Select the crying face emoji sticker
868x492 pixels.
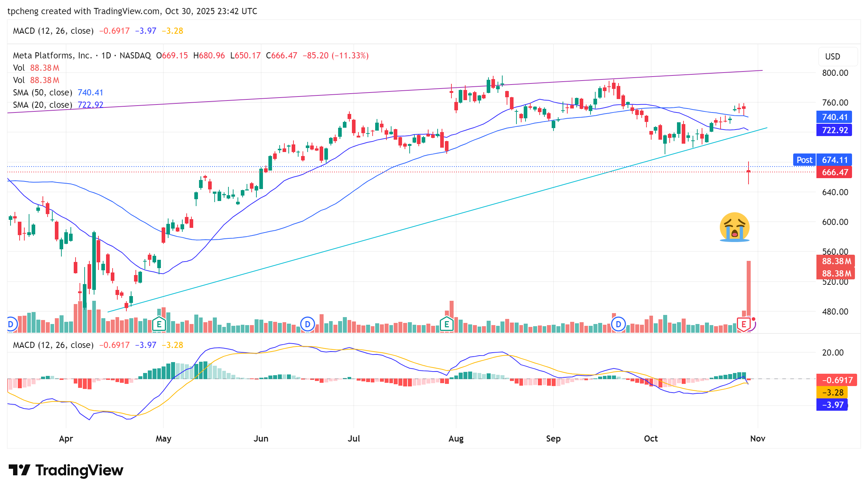coord(734,227)
